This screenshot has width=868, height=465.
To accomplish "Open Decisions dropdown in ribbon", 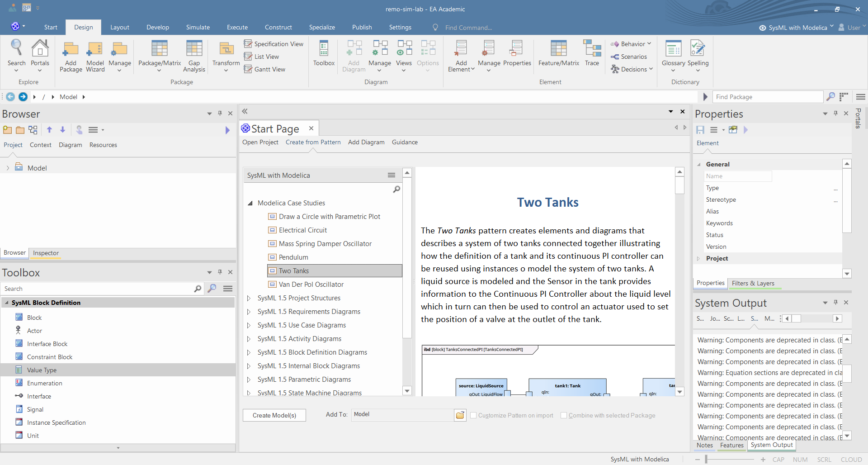I will 632,69.
